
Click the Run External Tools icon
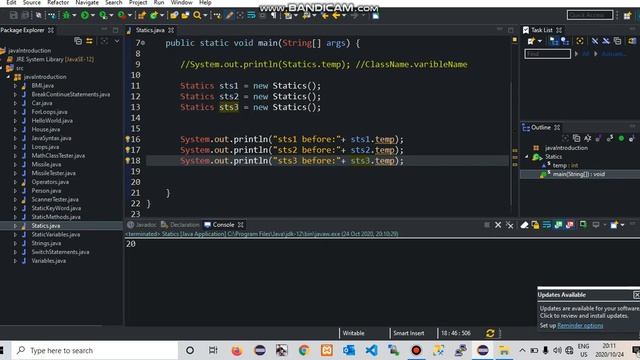(x=122, y=16)
